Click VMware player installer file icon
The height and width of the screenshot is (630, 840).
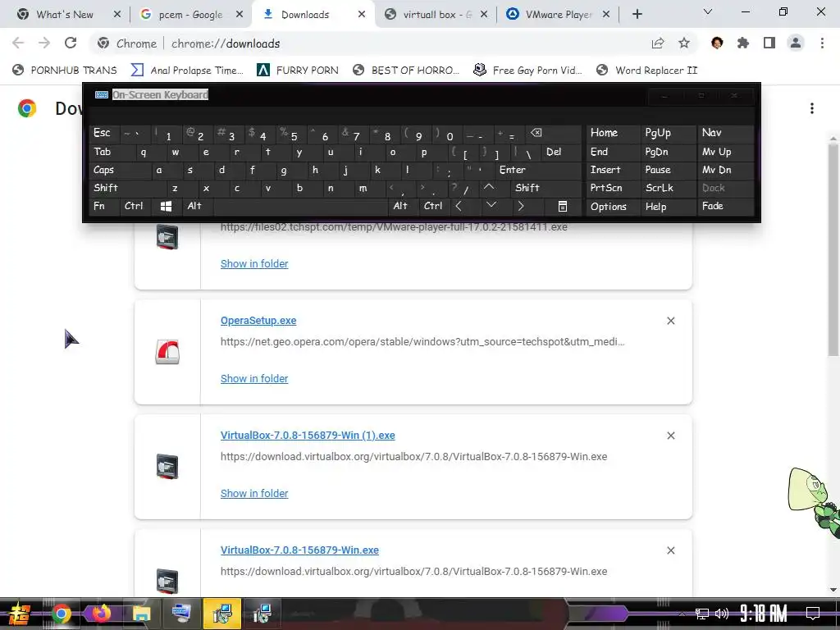167,237
